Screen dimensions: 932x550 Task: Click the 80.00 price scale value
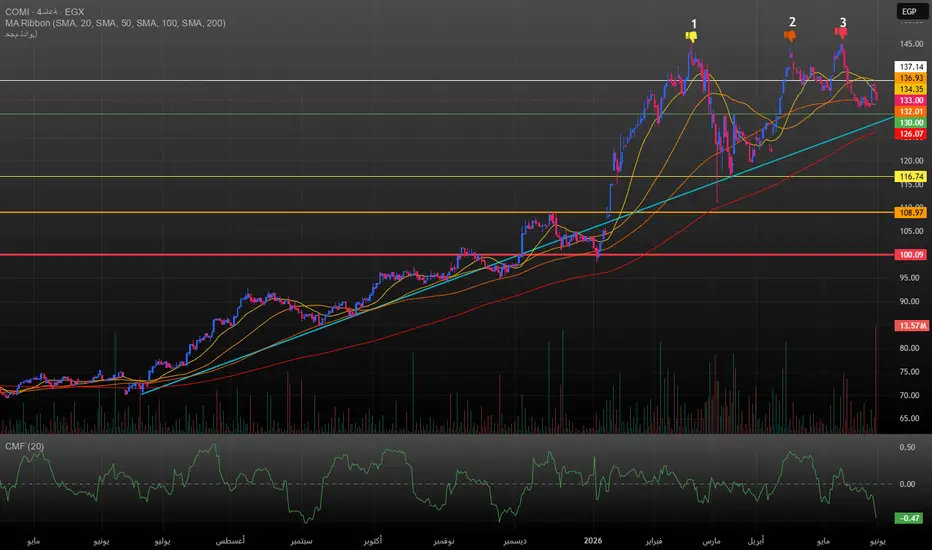(x=911, y=348)
